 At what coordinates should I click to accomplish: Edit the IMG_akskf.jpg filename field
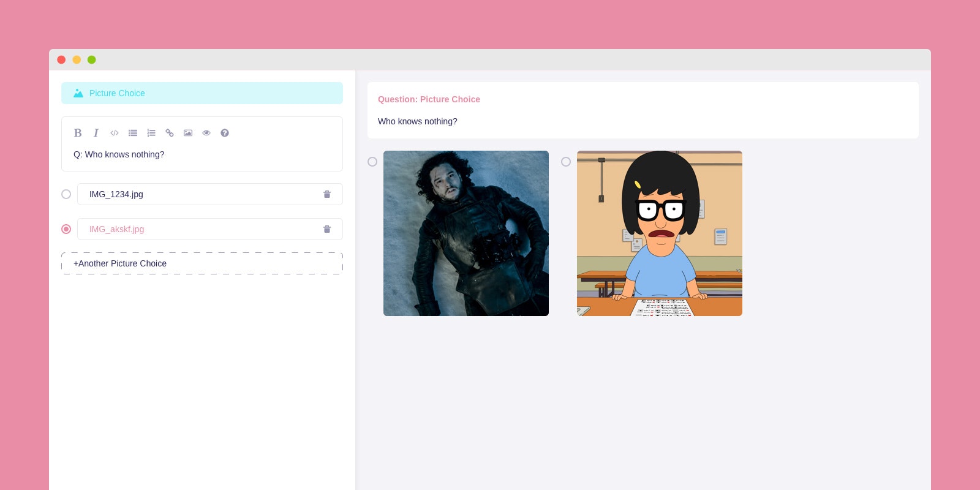click(x=210, y=229)
